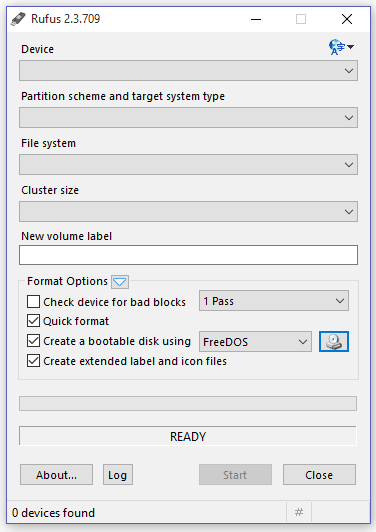This screenshot has width=376, height=532.
Task: Click the New volume label field
Action: pyautogui.click(x=188, y=255)
